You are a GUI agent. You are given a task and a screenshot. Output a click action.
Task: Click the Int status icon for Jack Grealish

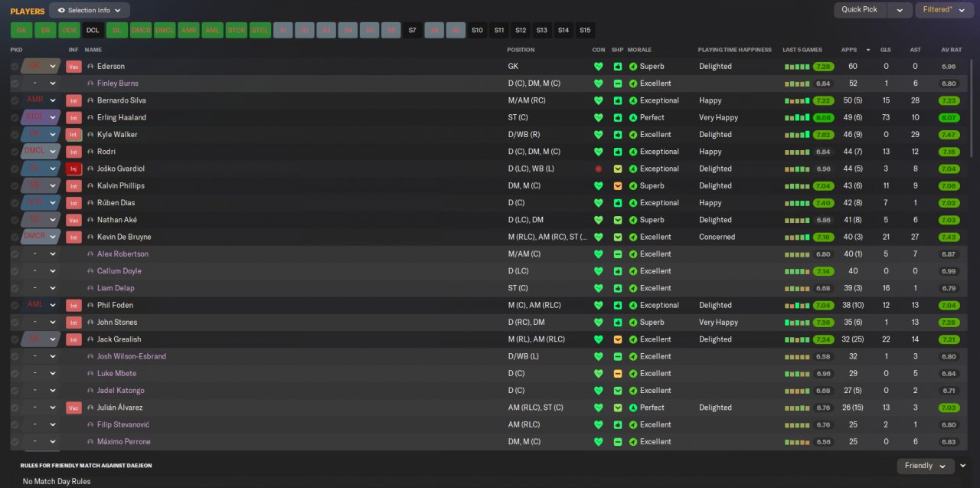(73, 339)
